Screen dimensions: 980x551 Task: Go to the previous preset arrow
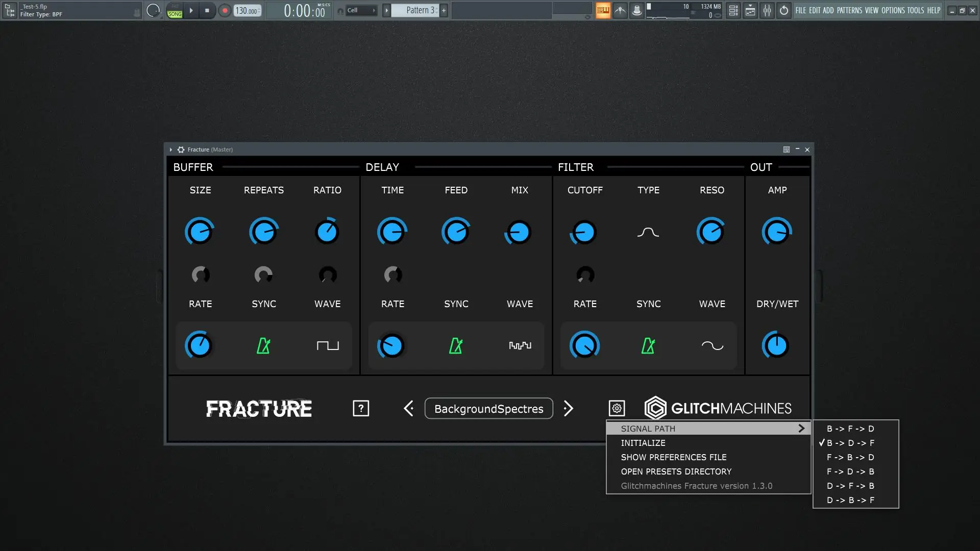(409, 408)
